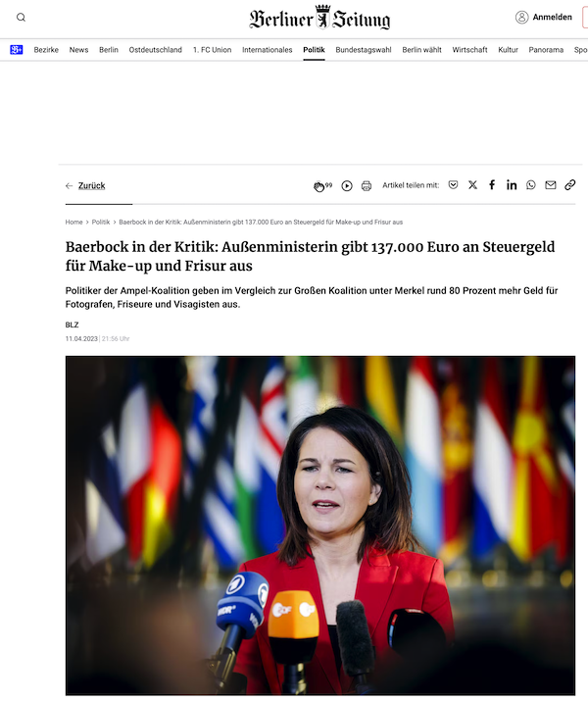
Task: Share the article via WhatsApp
Action: point(531,184)
